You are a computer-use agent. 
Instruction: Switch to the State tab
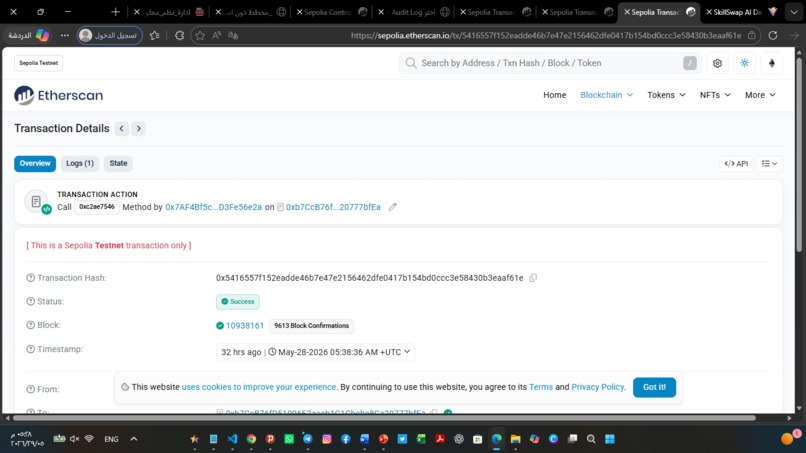click(x=118, y=164)
